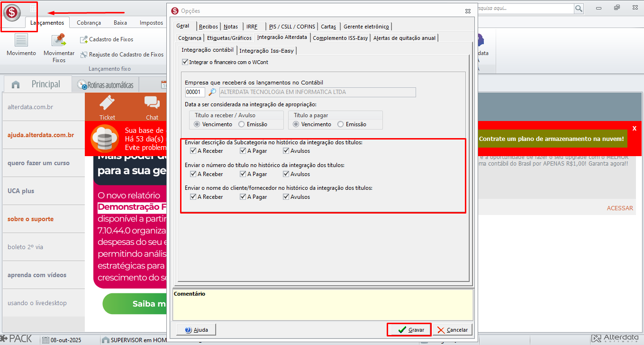Open Cadastro de Fixos

[x=107, y=39]
